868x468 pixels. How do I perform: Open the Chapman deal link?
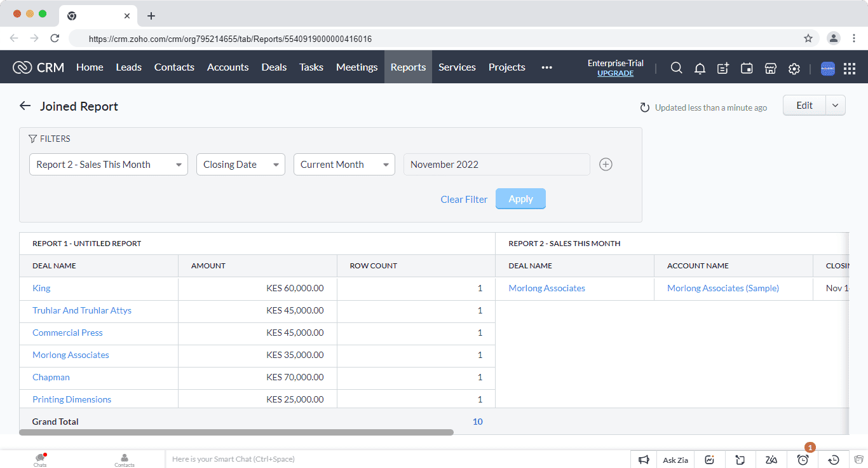51,377
